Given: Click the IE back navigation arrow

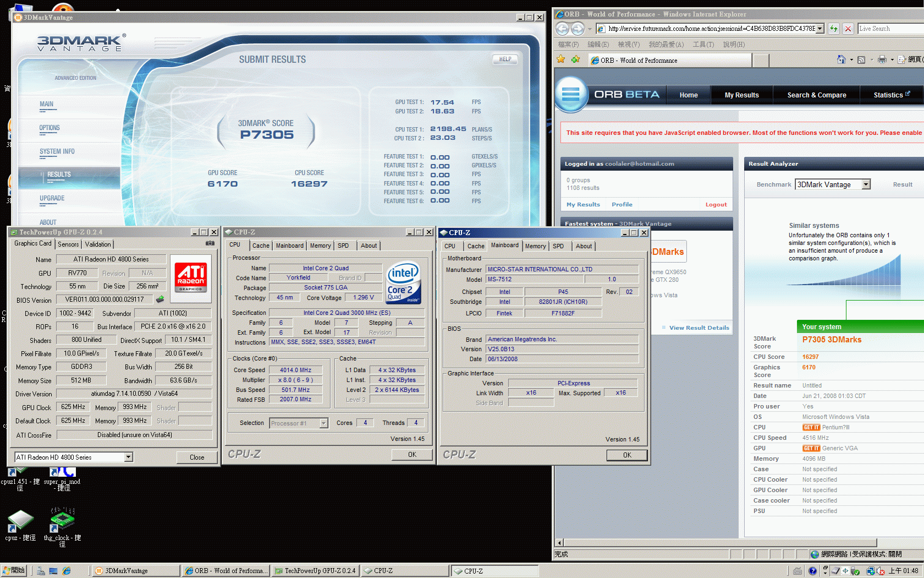Looking at the screenshot, I should coord(562,29).
